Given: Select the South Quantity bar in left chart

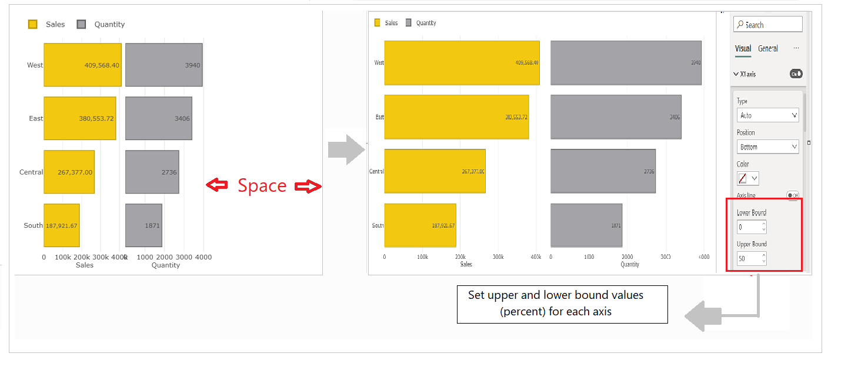Looking at the screenshot, I should 143,225.
